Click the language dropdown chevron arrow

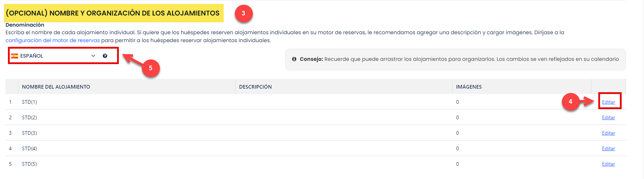click(93, 56)
